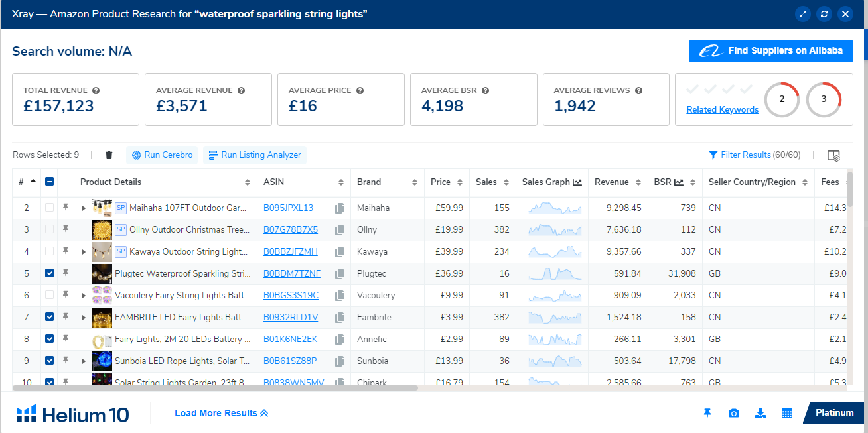This screenshot has width=868, height=433.
Task: Click the vertical table scrollbar
Action: [849, 189]
